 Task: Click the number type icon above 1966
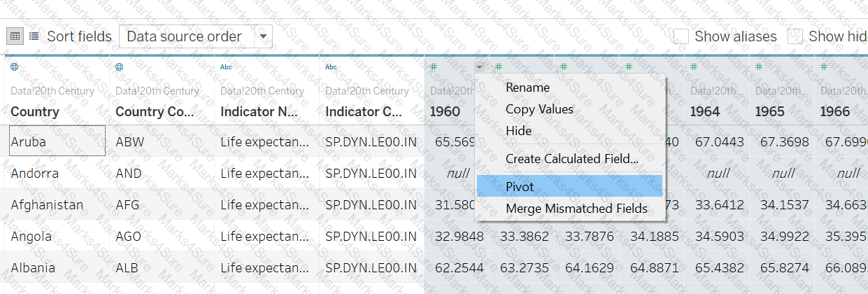click(x=824, y=67)
